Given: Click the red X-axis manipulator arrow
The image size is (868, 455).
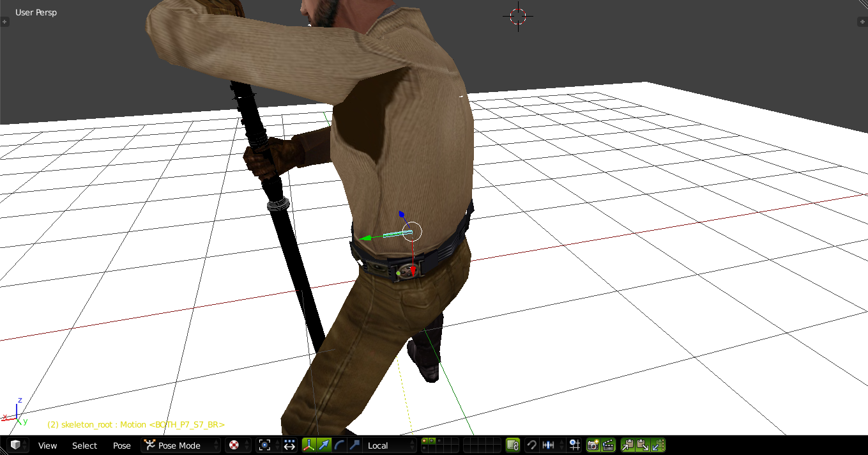Looking at the screenshot, I should click(x=413, y=270).
